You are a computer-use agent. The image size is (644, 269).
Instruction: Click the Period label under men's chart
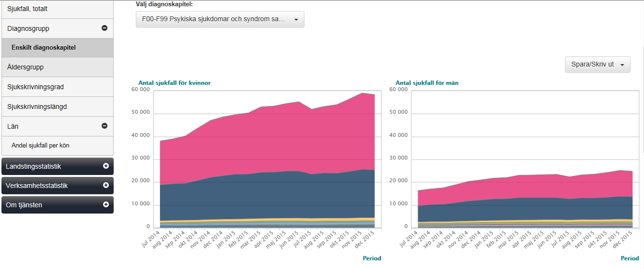click(x=629, y=258)
